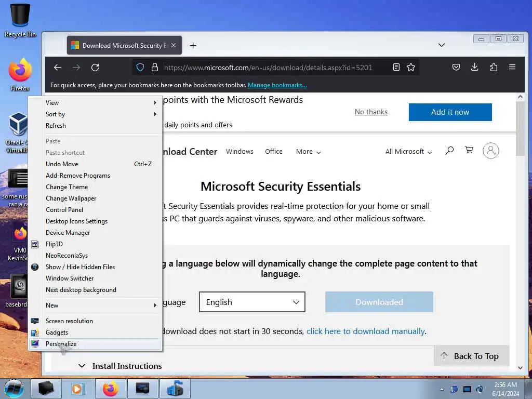Choose Window Switcher entry
The height and width of the screenshot is (399, 532).
[x=95, y=278]
